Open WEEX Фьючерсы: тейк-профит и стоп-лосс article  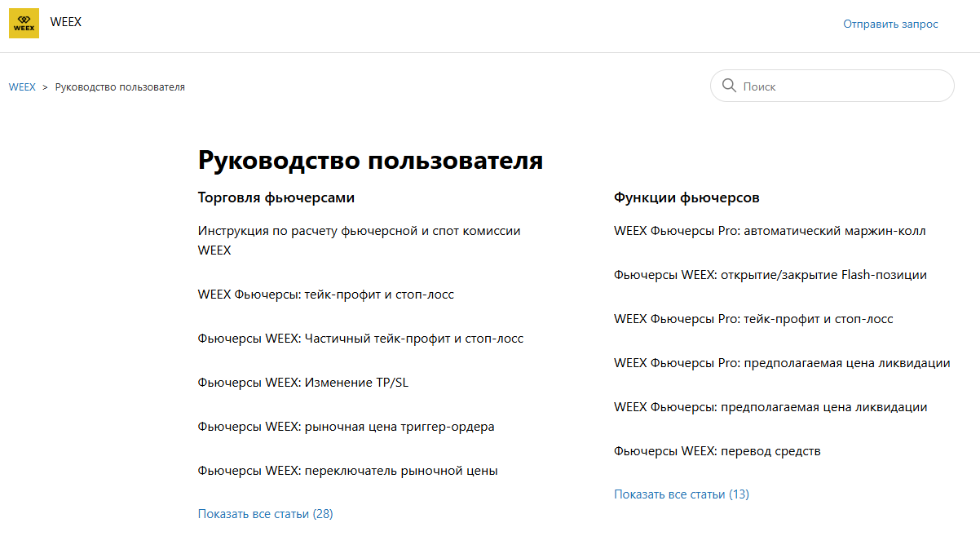click(326, 295)
